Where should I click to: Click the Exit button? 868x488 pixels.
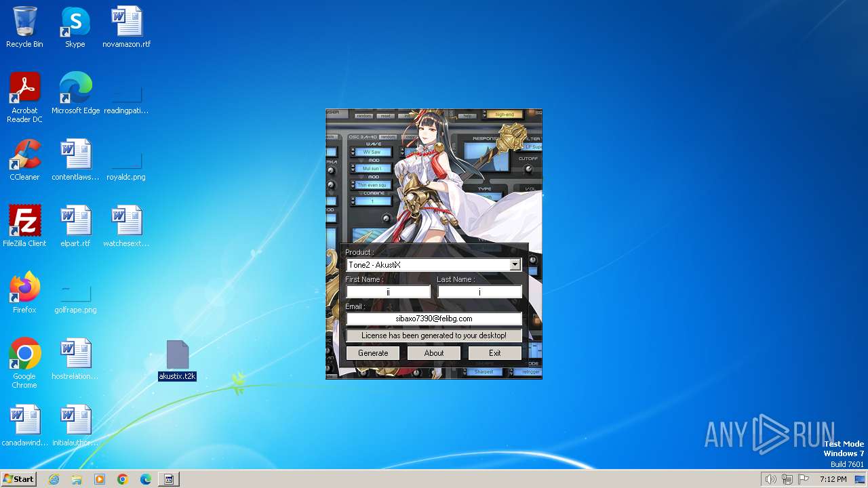click(x=495, y=353)
